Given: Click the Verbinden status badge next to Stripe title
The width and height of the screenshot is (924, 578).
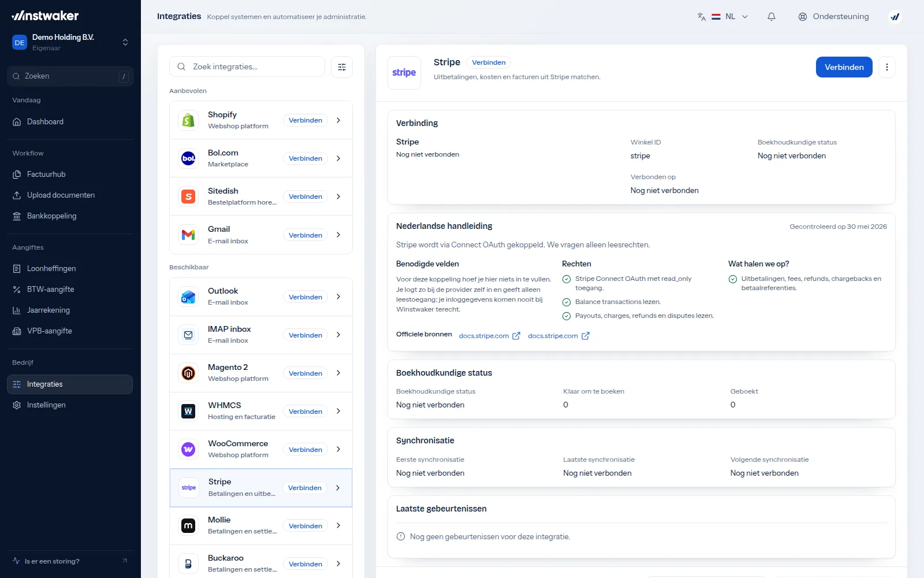Looking at the screenshot, I should point(489,62).
